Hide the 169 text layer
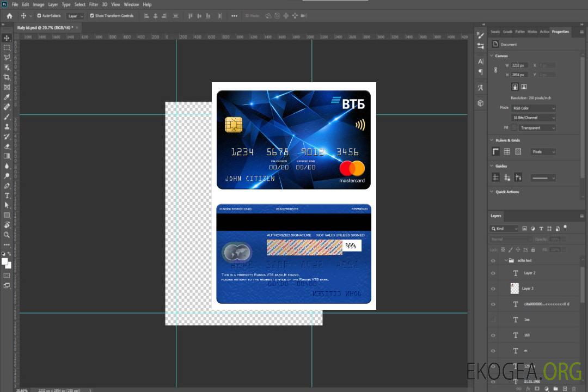Image resolution: width=588 pixels, height=392 pixels. [x=493, y=335]
